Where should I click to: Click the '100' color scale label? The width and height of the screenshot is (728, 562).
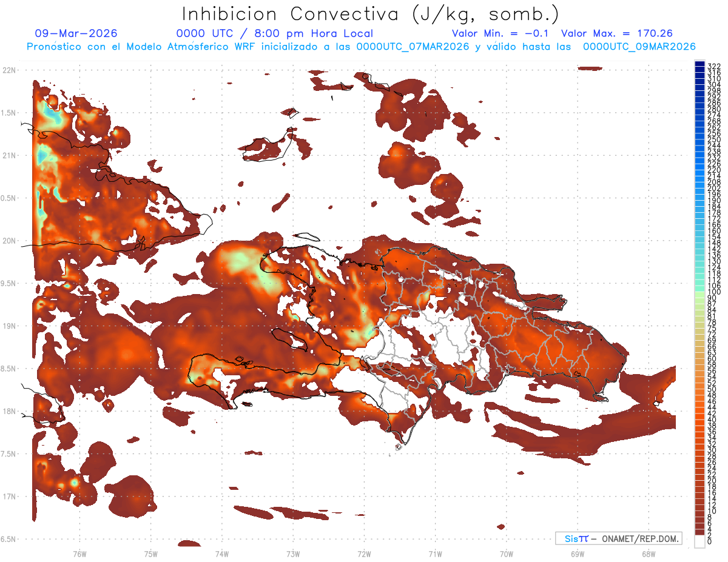(x=714, y=292)
